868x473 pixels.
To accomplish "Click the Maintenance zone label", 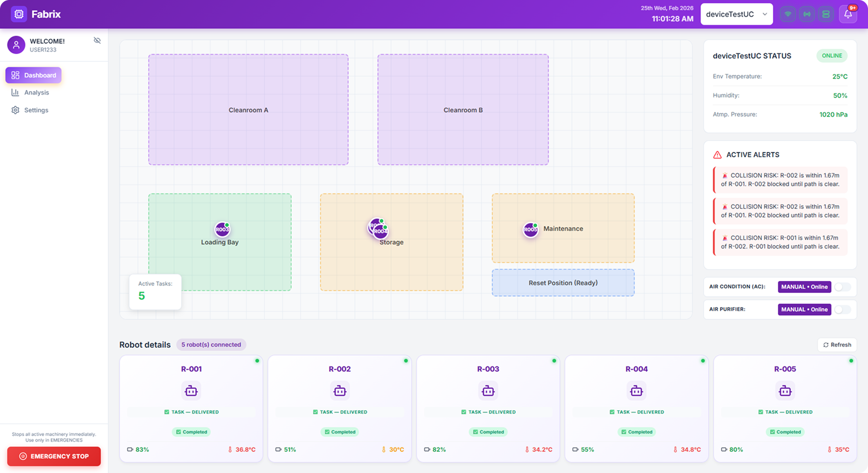I will tap(563, 229).
